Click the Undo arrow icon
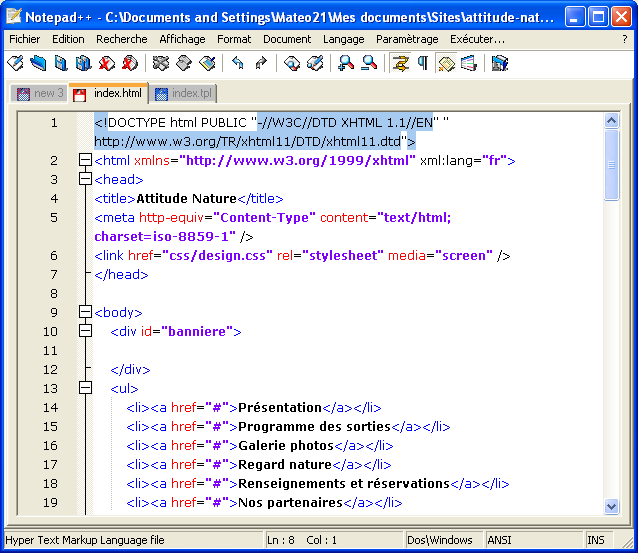The image size is (638, 553). pyautogui.click(x=238, y=63)
